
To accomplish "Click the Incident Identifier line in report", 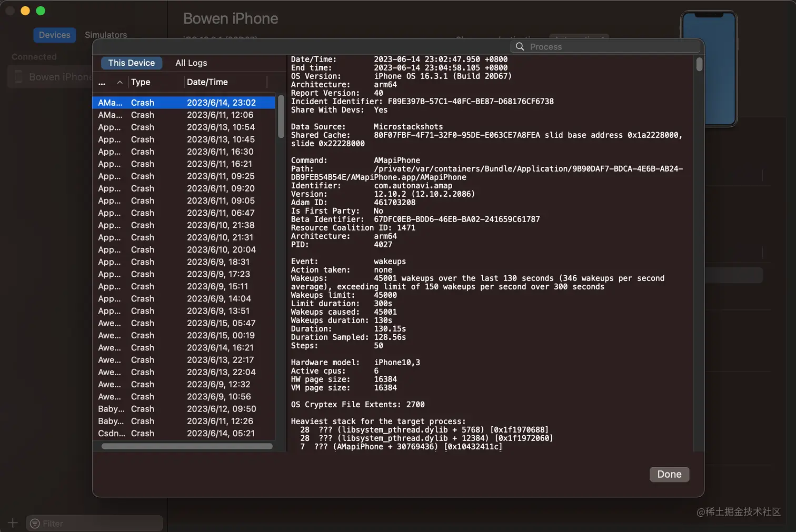I will pyautogui.click(x=422, y=102).
